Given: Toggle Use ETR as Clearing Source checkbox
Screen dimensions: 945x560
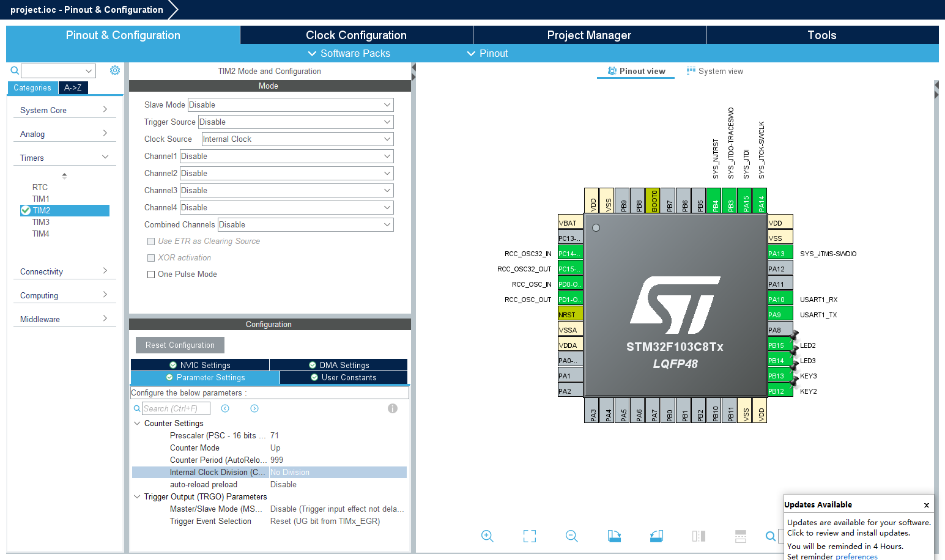Looking at the screenshot, I should pos(151,241).
